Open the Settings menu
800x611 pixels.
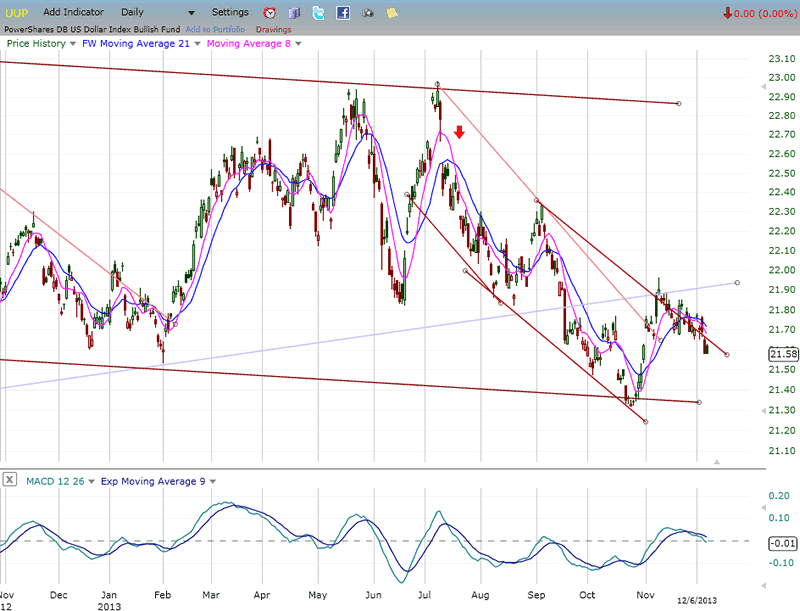pyautogui.click(x=230, y=12)
